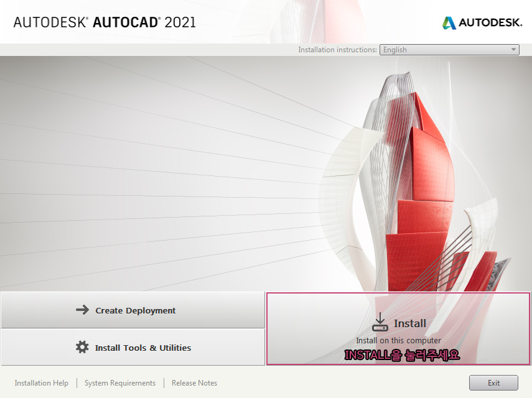Image resolution: width=532 pixels, height=398 pixels.
Task: Start Install on this computer
Action: (398, 329)
